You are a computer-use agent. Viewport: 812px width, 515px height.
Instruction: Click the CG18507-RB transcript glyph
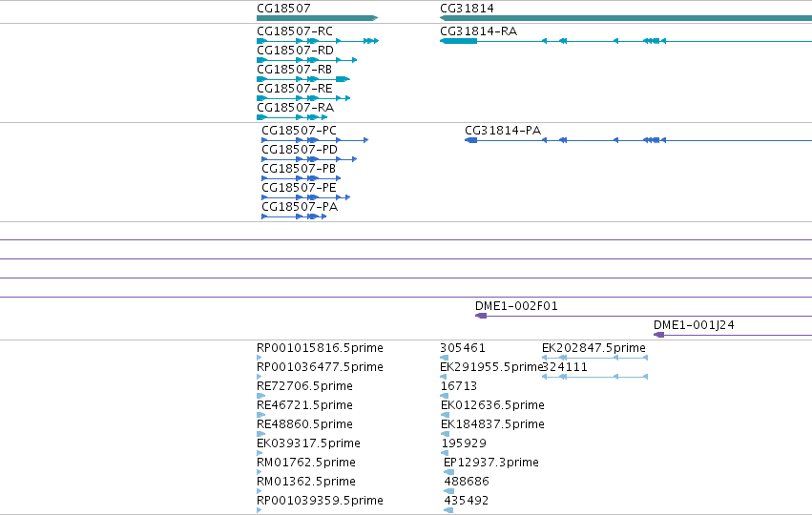coord(303,79)
